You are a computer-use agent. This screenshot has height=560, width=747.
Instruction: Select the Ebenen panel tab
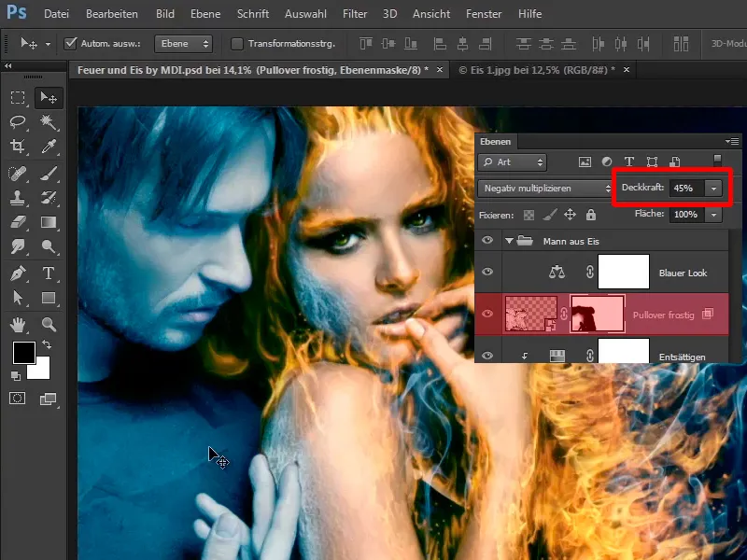pyautogui.click(x=496, y=142)
